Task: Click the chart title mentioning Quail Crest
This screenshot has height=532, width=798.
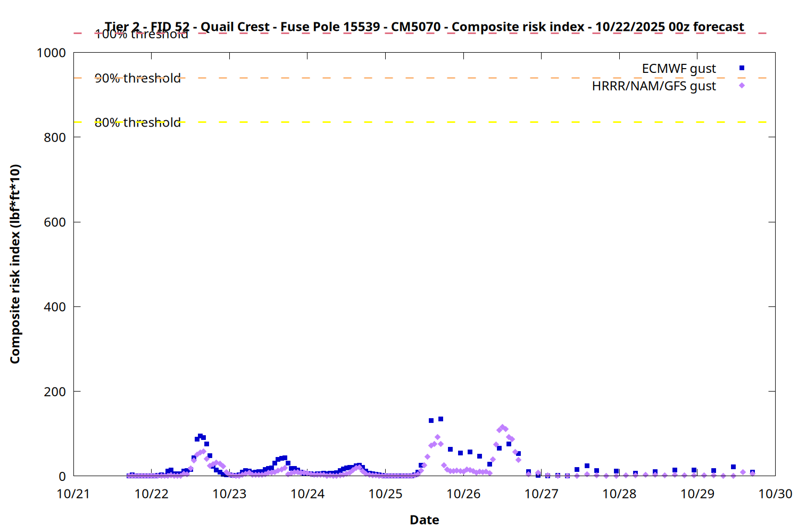Action: point(424,27)
